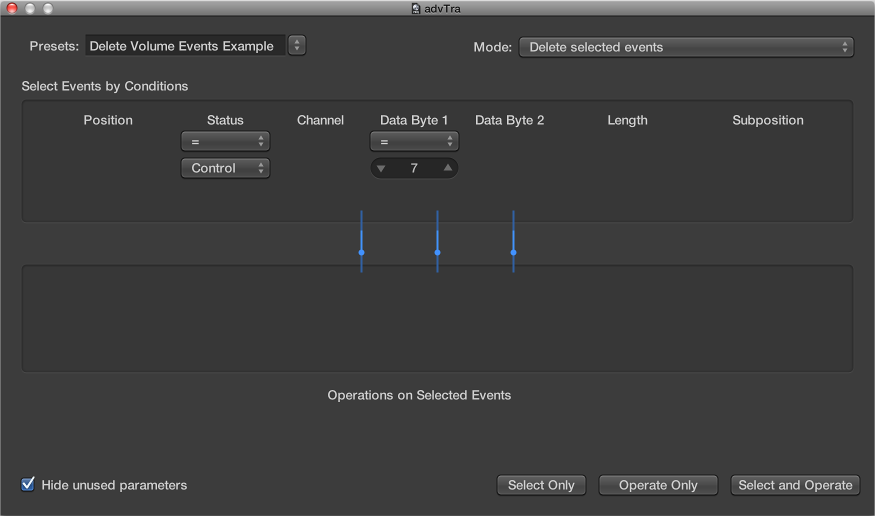Click the Length column header
The width and height of the screenshot is (876, 516).
point(627,120)
